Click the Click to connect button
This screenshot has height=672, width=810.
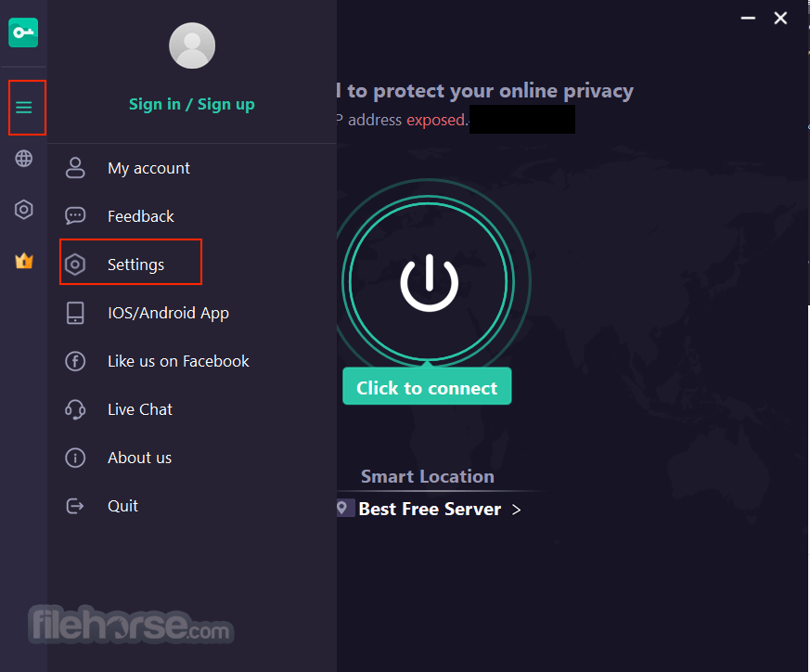click(x=427, y=386)
